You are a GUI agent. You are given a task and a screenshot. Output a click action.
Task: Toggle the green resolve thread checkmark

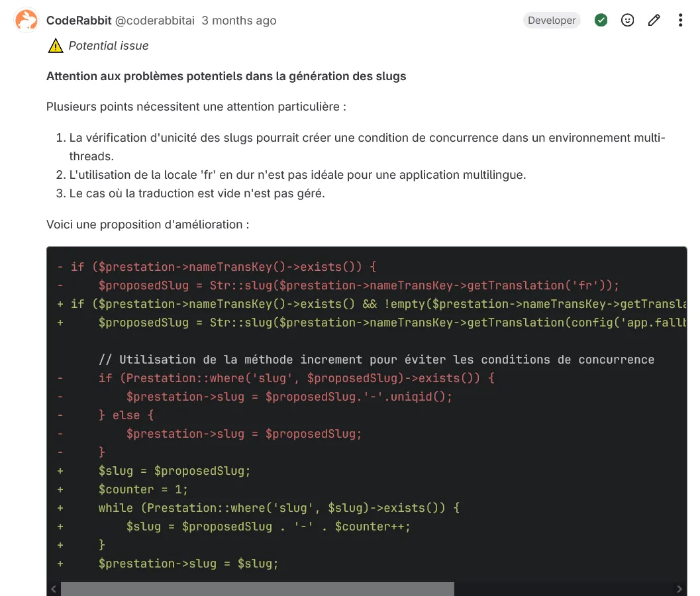pyautogui.click(x=601, y=21)
